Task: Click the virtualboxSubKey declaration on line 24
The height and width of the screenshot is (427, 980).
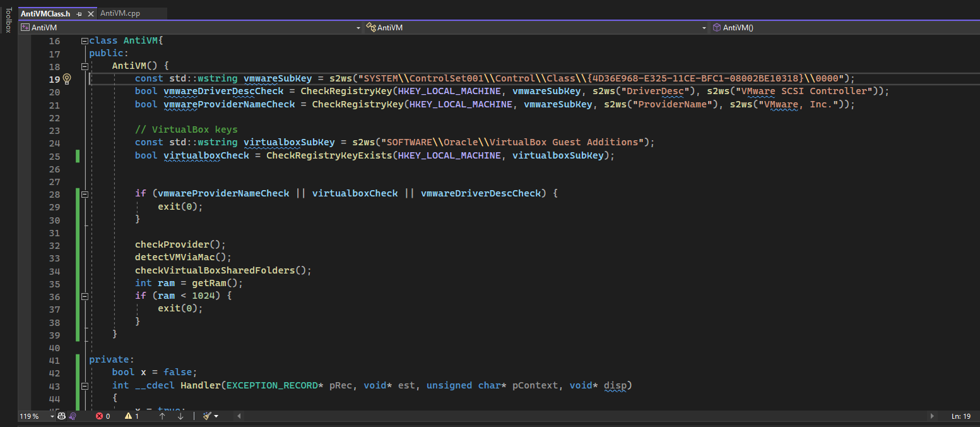Action: 289,142
